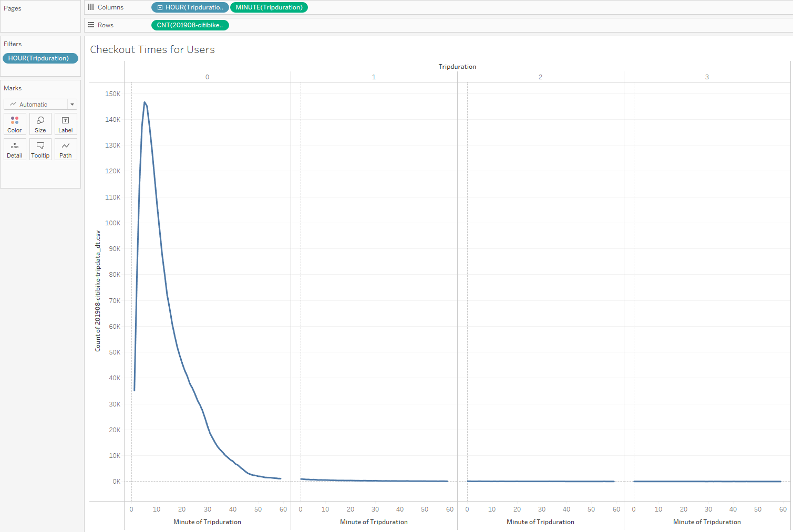Open the Tooltip marks editor
This screenshot has height=532, width=793.
[x=40, y=149]
